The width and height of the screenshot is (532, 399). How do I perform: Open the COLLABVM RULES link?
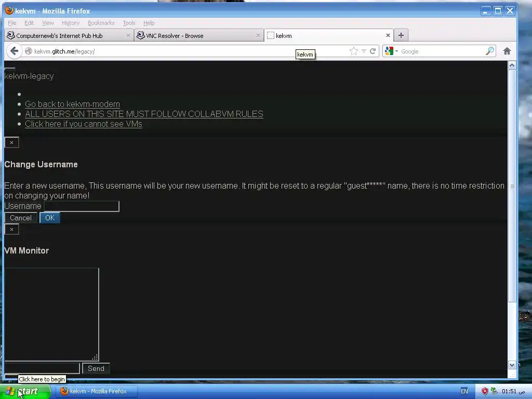144,114
